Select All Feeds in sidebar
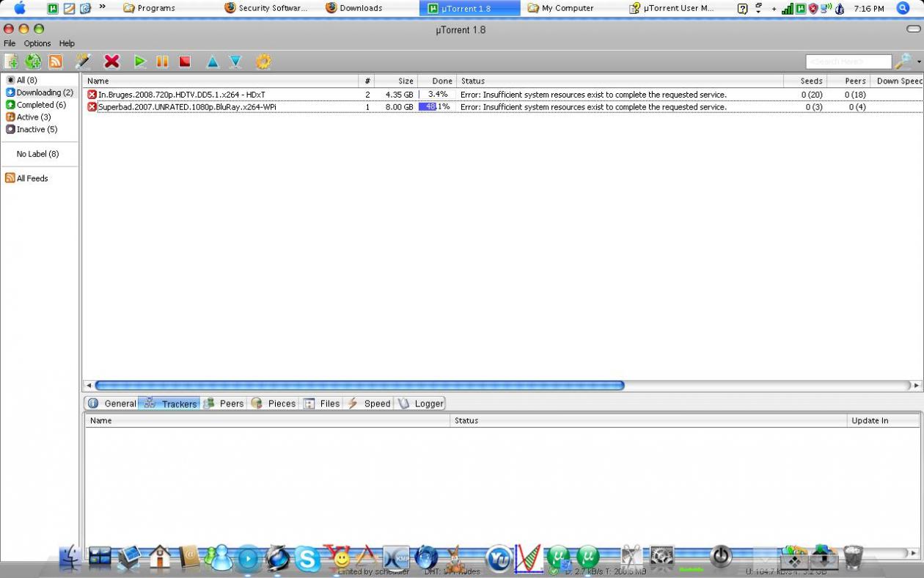The width and height of the screenshot is (924, 578). [26, 178]
